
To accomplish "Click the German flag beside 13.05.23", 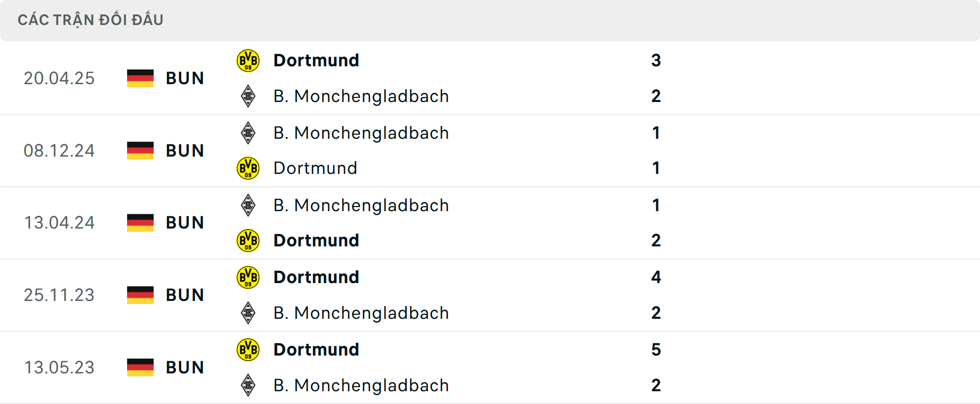I will coord(140,367).
